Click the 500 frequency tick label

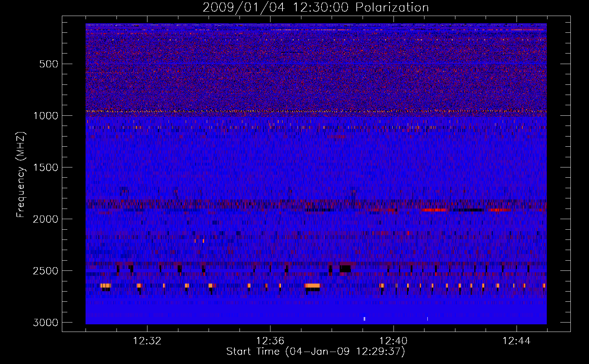coord(48,64)
